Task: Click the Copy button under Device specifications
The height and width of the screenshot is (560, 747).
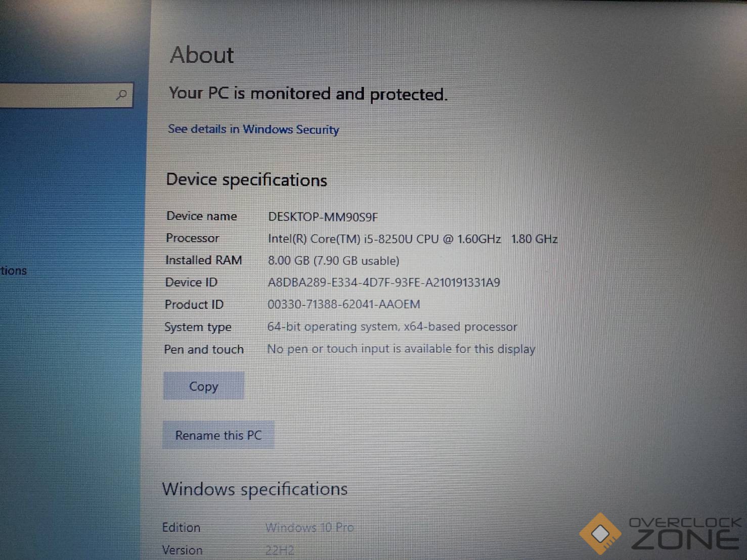Action: coord(204,386)
